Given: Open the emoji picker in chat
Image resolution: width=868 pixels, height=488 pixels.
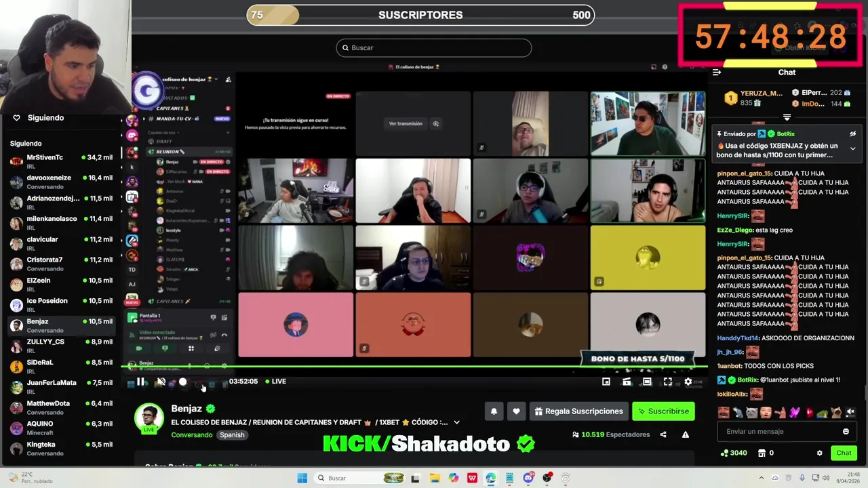Looking at the screenshot, I should pyautogui.click(x=846, y=432).
